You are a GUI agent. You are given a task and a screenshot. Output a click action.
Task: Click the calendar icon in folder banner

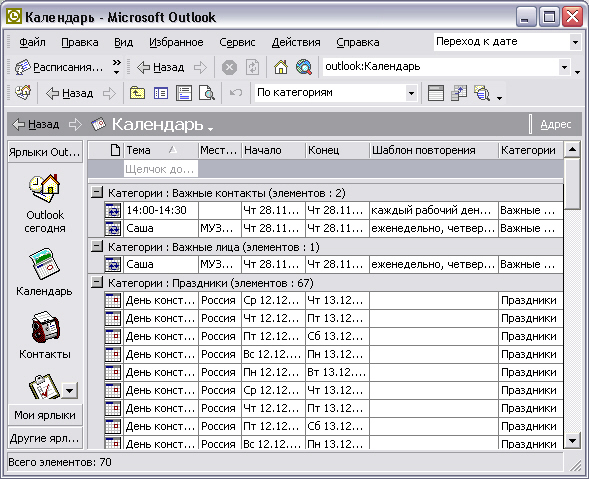tap(98, 124)
